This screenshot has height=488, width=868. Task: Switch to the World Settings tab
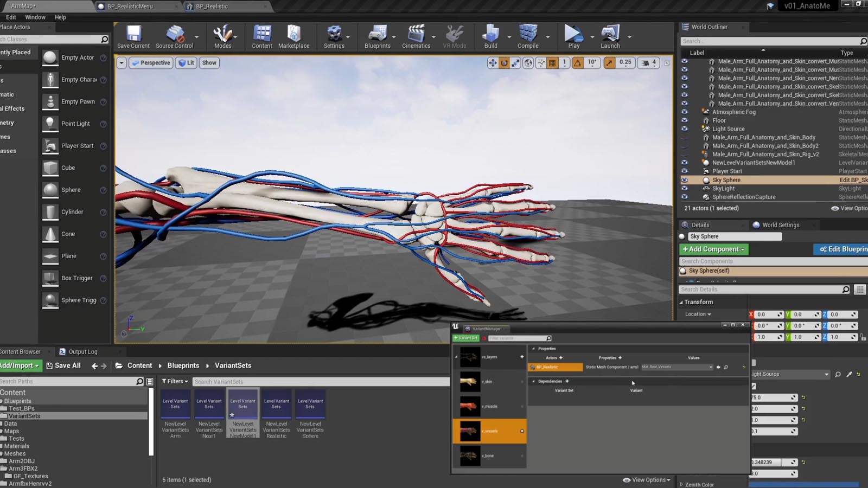pos(780,225)
